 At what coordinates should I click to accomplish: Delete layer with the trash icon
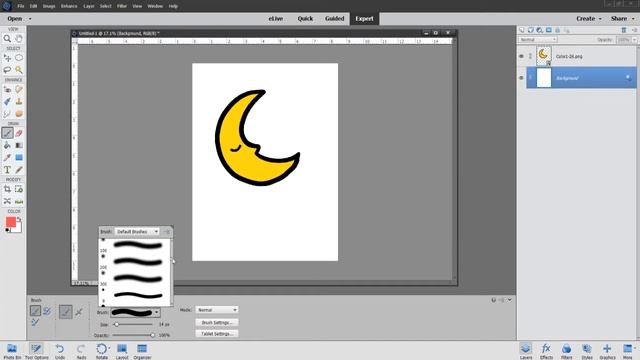624,30
